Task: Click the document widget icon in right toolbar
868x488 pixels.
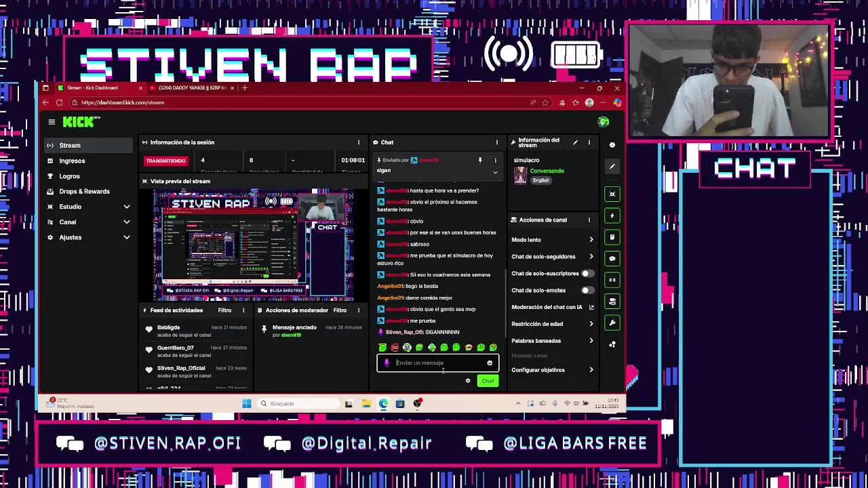Action: pyautogui.click(x=612, y=237)
